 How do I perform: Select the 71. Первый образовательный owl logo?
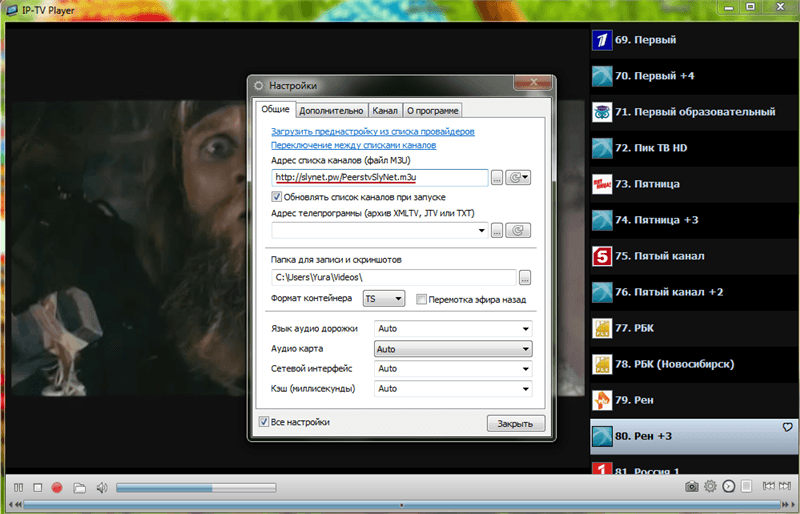(602, 112)
